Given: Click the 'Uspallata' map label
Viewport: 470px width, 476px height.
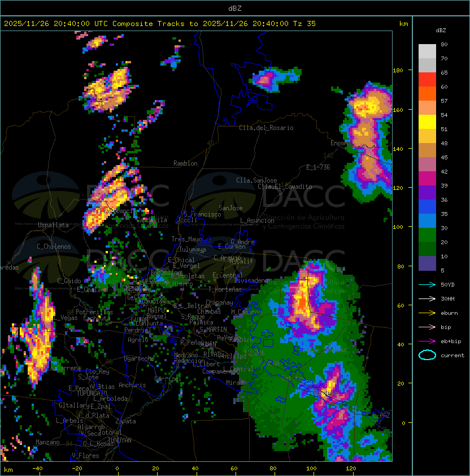Looking at the screenshot, I should pos(53,225).
